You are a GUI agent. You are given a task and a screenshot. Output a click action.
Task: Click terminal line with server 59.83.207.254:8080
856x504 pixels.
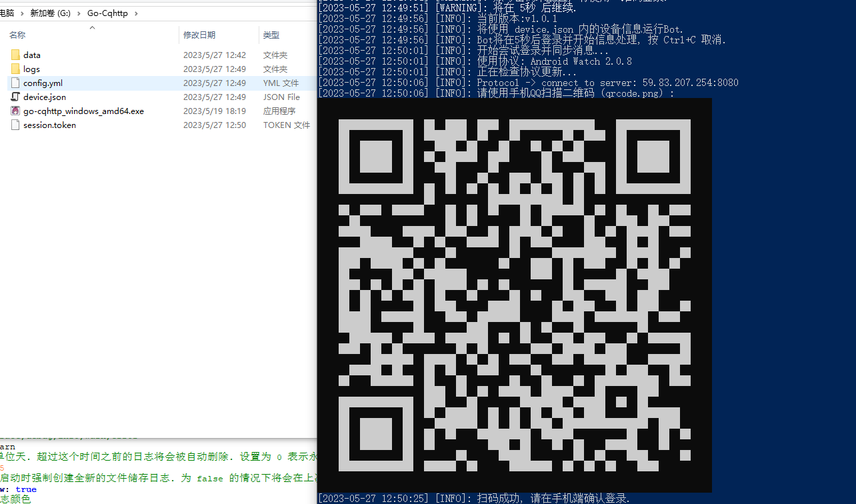[x=529, y=83]
